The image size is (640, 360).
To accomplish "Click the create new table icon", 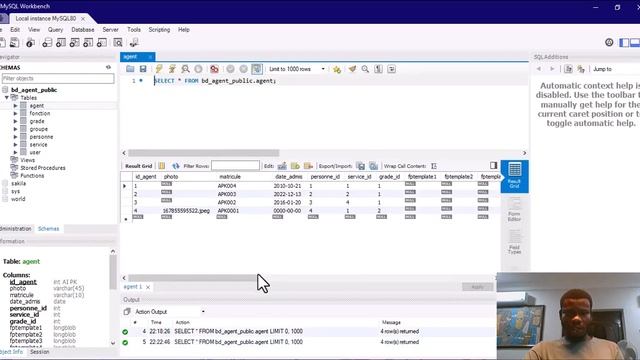I will [61, 42].
